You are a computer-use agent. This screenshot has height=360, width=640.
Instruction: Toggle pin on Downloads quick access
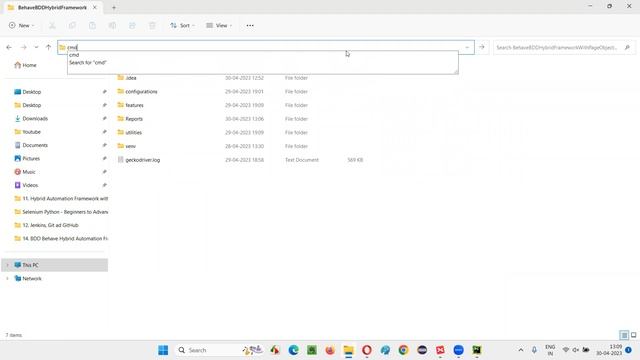[104, 118]
